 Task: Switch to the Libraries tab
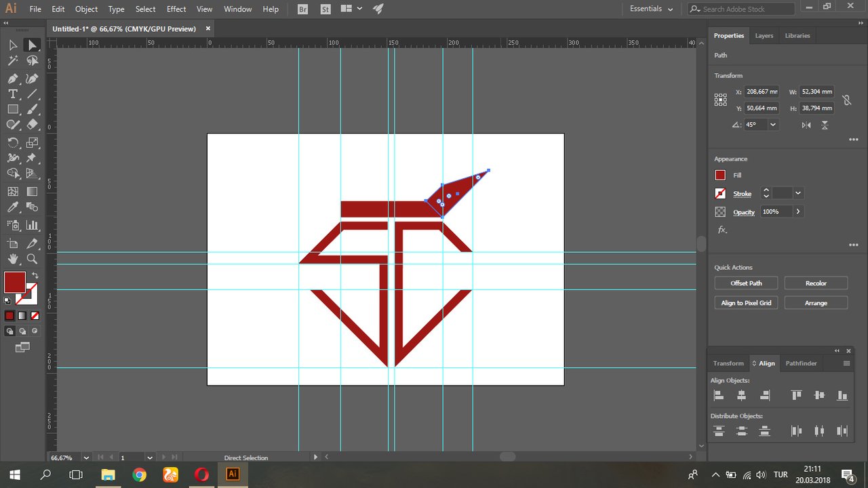(x=797, y=35)
